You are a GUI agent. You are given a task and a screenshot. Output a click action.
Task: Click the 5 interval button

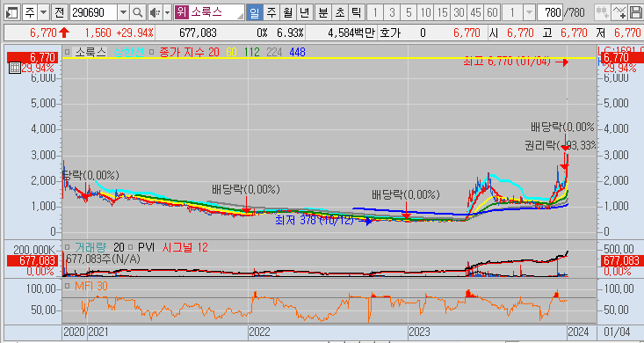(x=409, y=12)
